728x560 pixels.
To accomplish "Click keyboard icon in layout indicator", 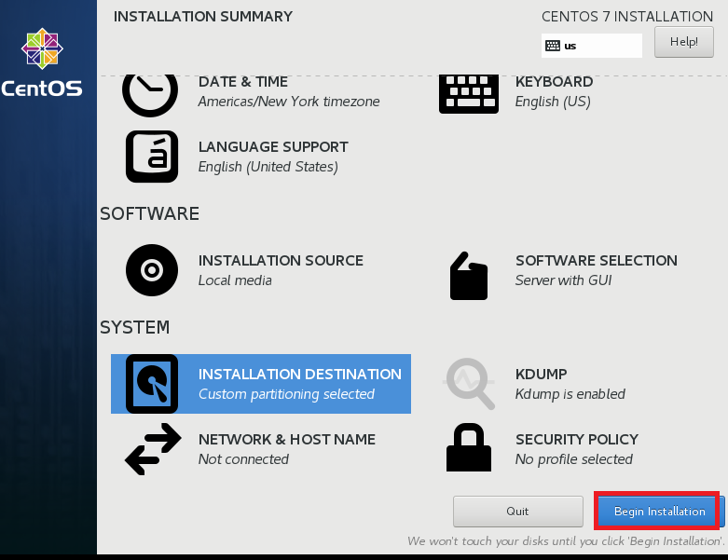I will click(x=553, y=46).
